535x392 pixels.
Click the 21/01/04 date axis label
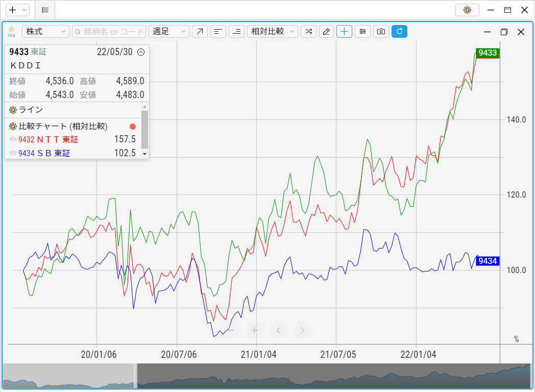(x=258, y=354)
